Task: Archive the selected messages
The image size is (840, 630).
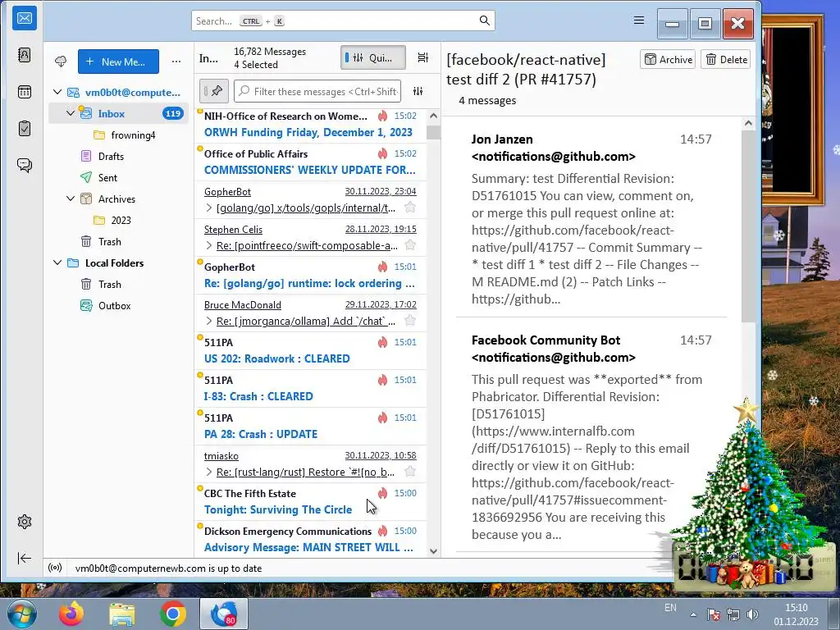Action: pos(668,59)
